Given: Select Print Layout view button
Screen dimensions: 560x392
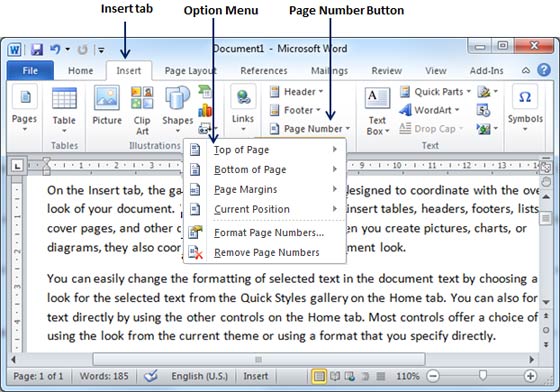Looking at the screenshot, I should [319, 376].
